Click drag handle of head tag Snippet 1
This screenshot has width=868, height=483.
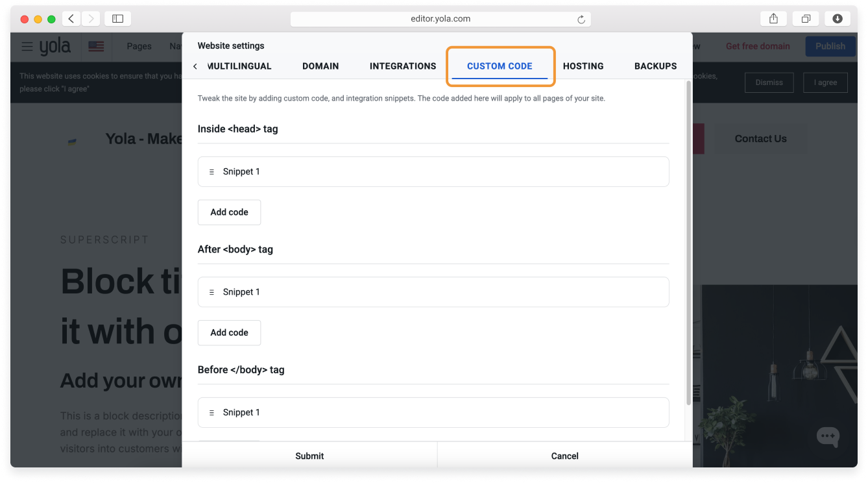(211, 172)
